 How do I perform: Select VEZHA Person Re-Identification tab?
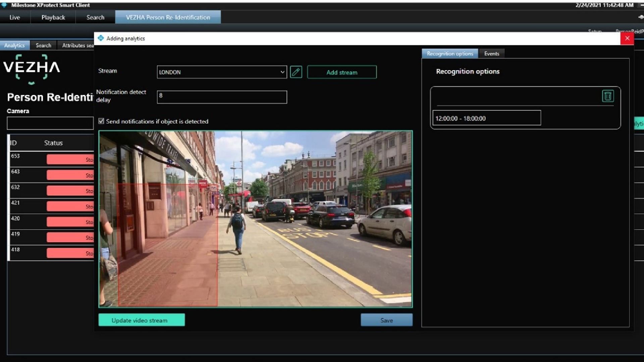tap(168, 17)
